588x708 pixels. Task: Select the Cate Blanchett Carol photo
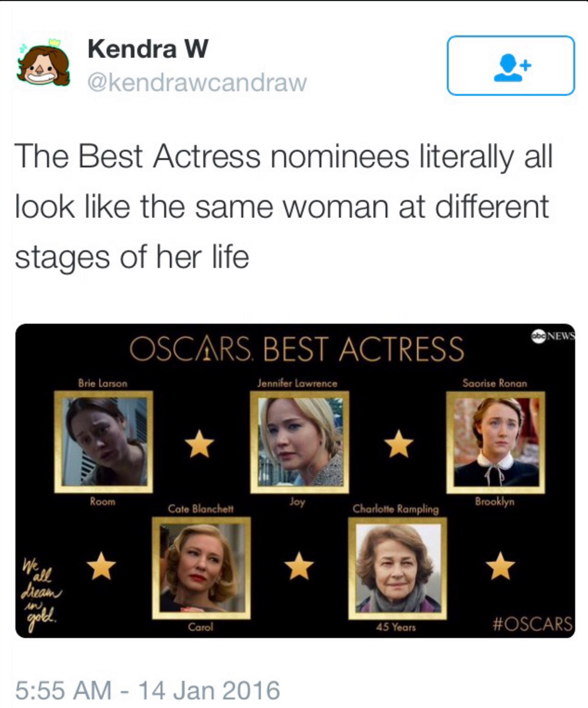click(x=201, y=568)
